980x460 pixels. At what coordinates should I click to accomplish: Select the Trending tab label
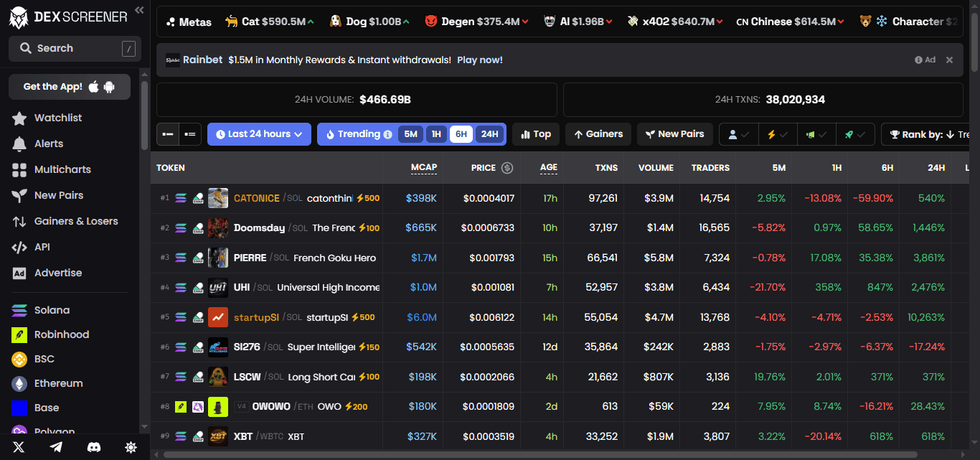point(359,134)
